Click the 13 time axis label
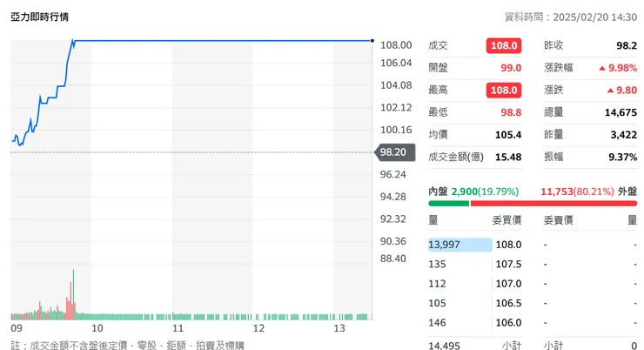The image size is (644, 350). pos(339,328)
